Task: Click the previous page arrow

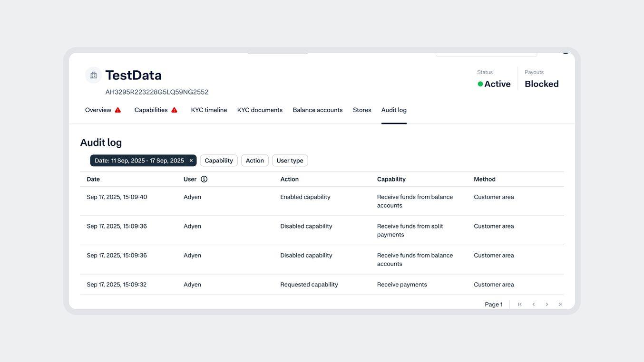Action: 534,305
